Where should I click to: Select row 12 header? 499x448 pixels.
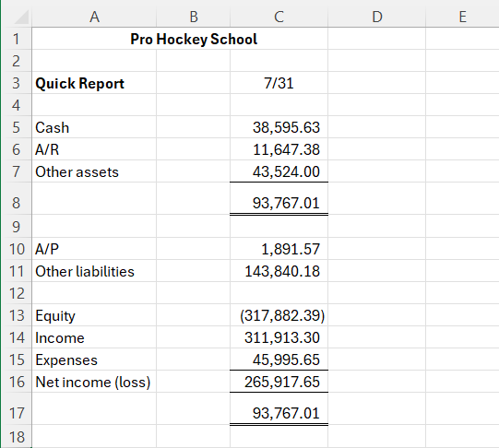click(17, 293)
